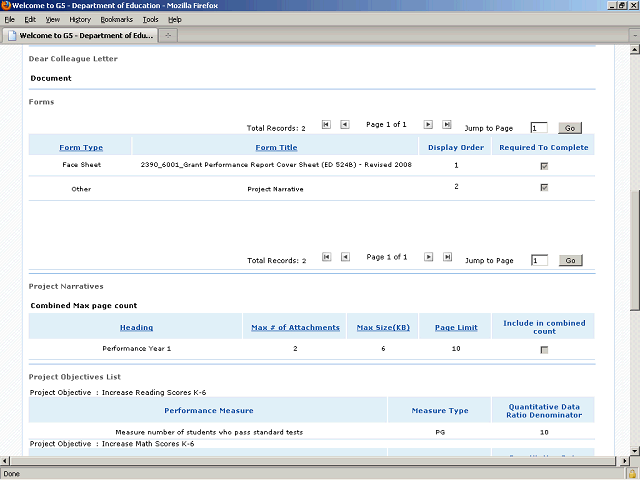
Task: Open the History menu
Action: click(x=80, y=19)
